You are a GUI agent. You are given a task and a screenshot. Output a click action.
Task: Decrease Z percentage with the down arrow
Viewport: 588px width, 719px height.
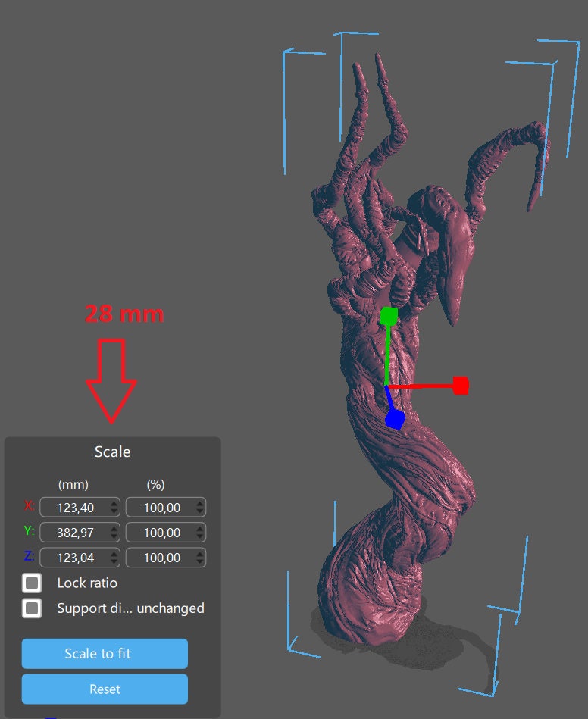pos(199,562)
